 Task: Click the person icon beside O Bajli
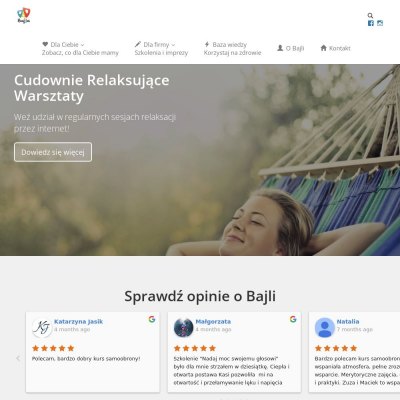(280, 48)
